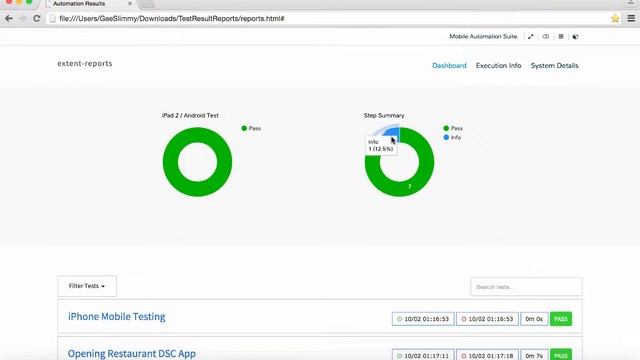Screen dimensions: 640x360
Task: Click the iPad 2 / Android Test title
Action: pos(190,116)
